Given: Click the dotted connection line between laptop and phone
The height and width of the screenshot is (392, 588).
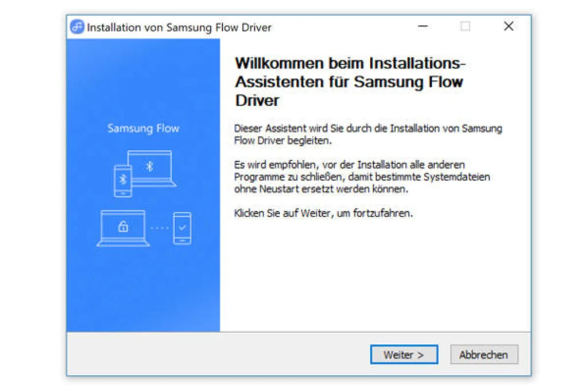Looking at the screenshot, I should [x=160, y=228].
